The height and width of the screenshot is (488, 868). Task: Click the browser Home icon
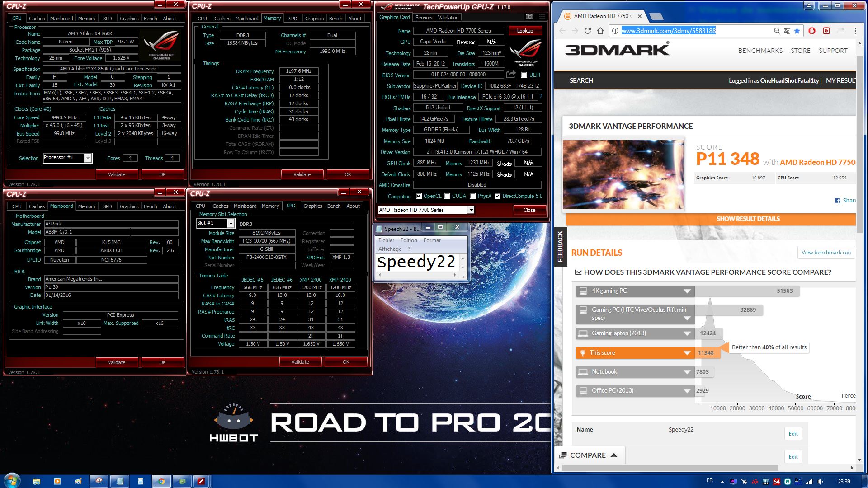(x=600, y=31)
